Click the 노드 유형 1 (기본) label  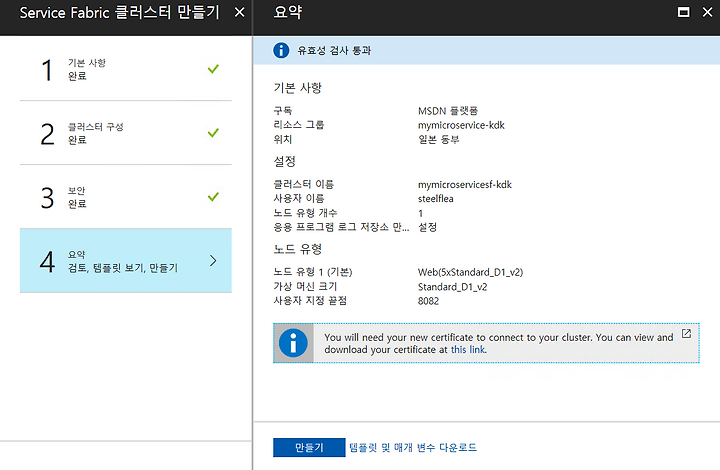tap(313, 272)
